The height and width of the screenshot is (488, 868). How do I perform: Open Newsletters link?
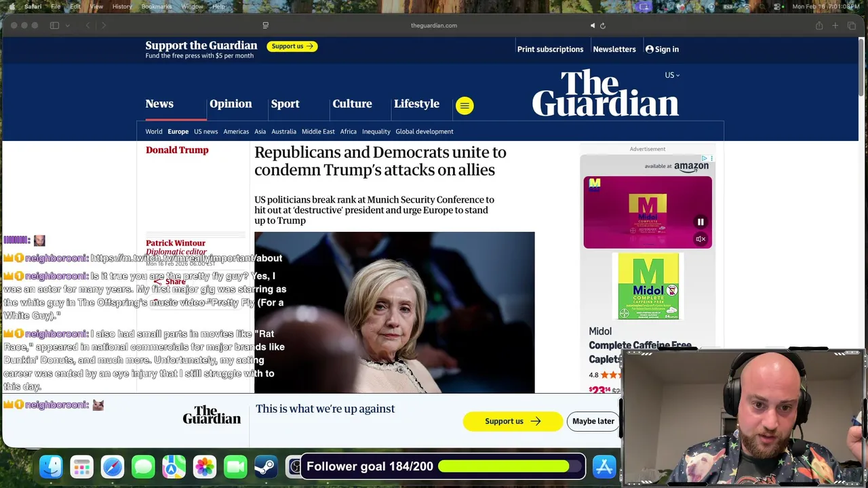[614, 49]
